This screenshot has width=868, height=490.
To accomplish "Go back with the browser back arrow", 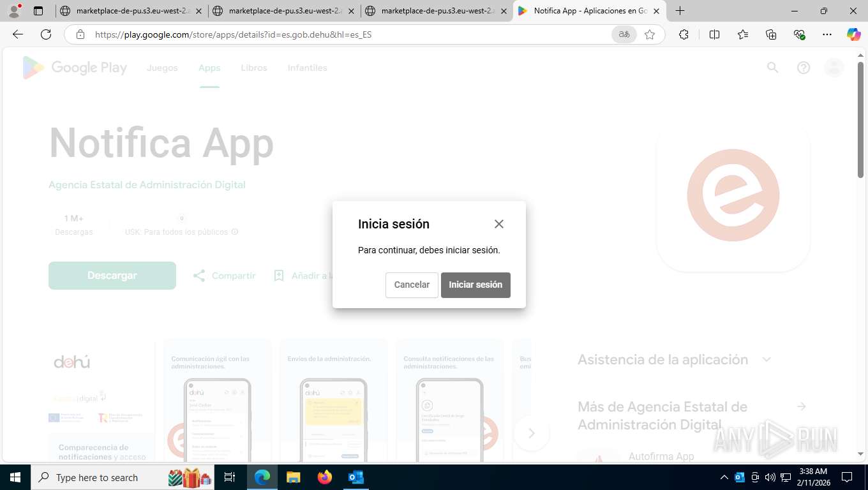I will point(18,34).
